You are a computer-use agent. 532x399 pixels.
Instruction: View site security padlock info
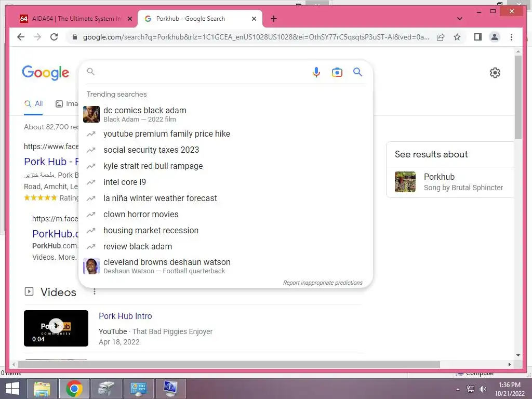75,37
